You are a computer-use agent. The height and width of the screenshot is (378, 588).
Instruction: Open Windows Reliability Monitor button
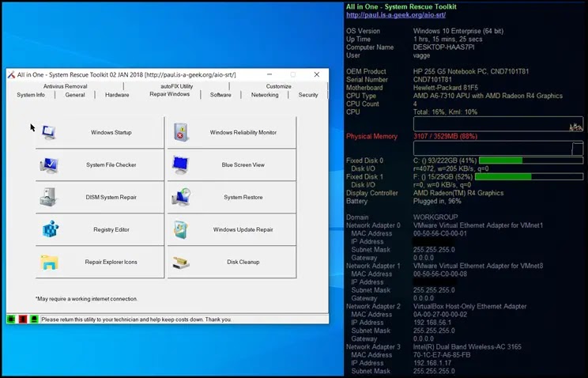[232, 132]
